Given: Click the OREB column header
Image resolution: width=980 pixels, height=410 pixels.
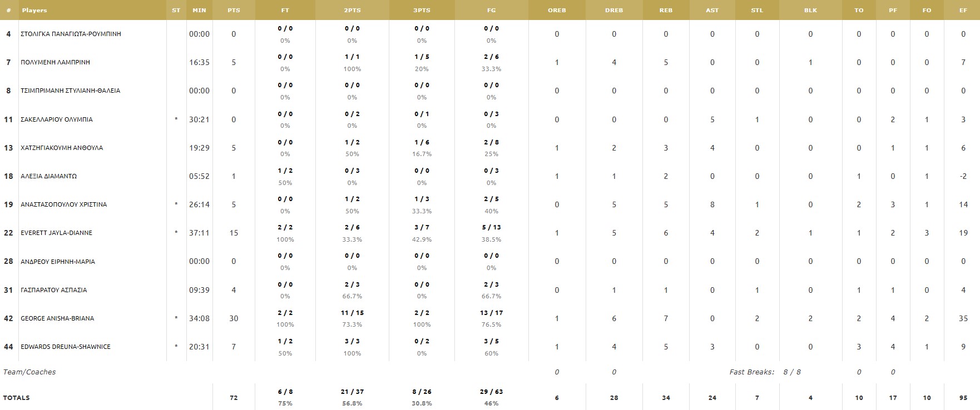Looking at the screenshot, I should point(557,10).
